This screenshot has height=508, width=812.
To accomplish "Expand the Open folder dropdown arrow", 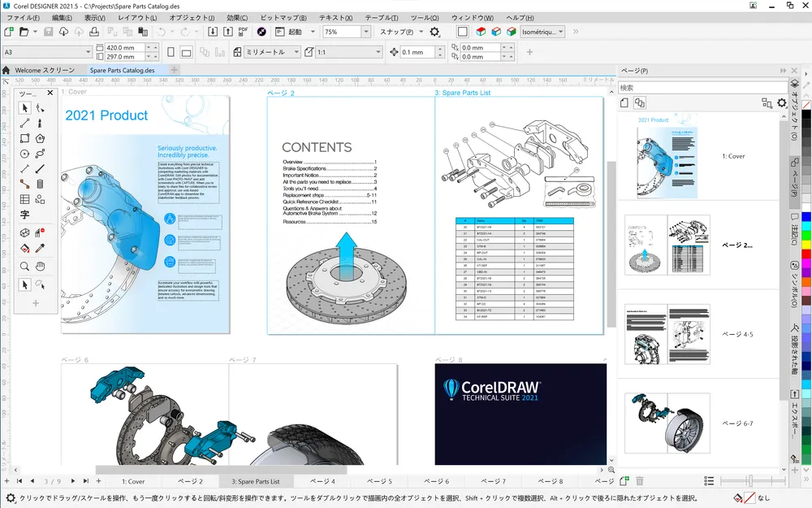I will [35, 32].
